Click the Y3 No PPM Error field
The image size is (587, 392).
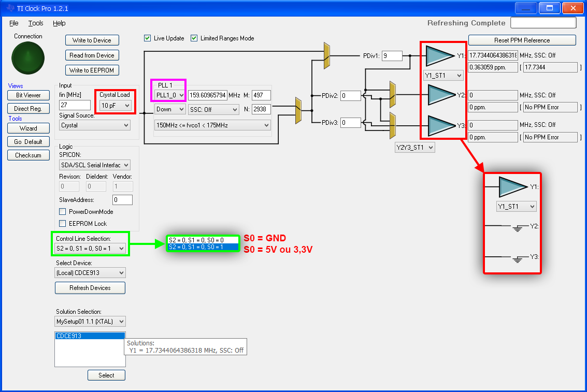click(550, 137)
